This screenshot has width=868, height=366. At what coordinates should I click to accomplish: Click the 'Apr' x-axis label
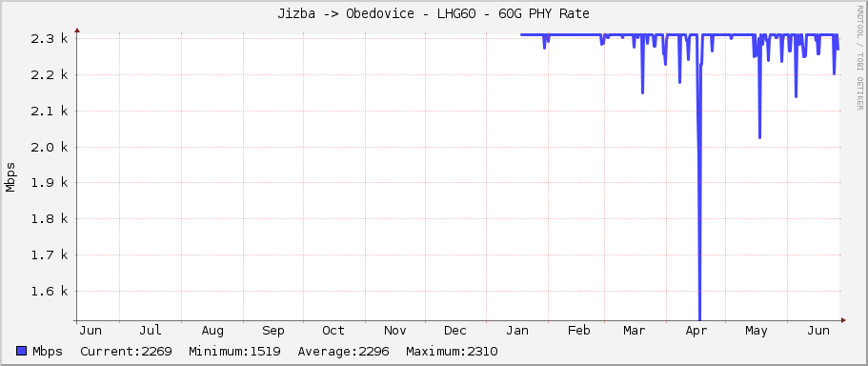[x=696, y=331]
